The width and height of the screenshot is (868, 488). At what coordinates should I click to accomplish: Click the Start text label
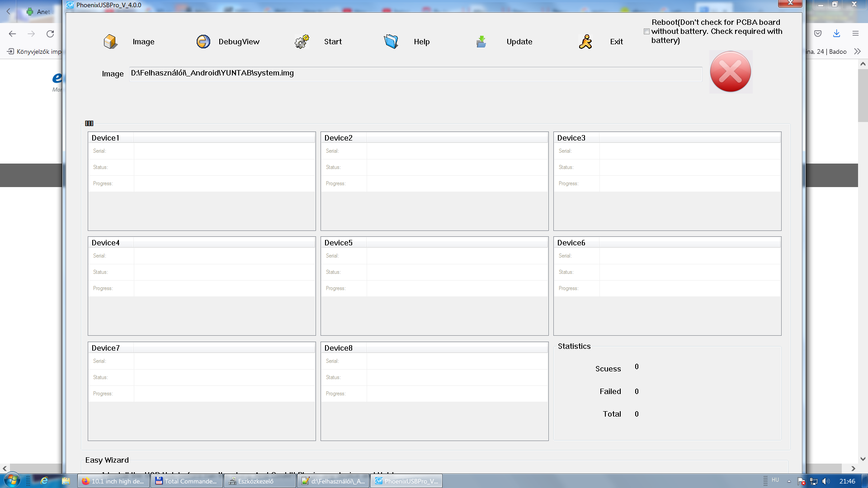point(333,42)
